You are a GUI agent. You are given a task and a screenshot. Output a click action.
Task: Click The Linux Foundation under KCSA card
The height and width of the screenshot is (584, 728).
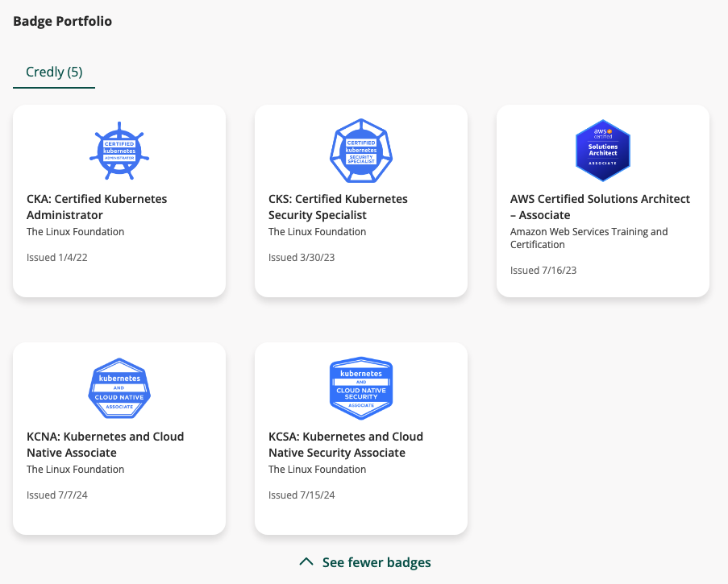[x=317, y=469]
